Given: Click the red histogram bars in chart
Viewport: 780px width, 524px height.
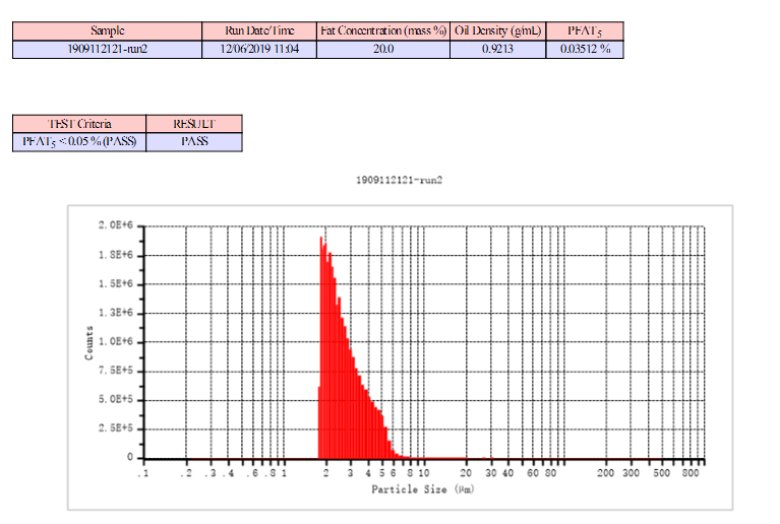Looking at the screenshot, I should (345, 380).
